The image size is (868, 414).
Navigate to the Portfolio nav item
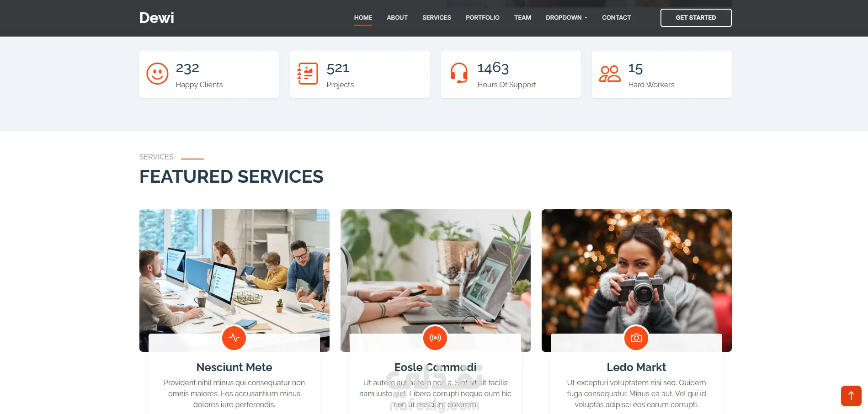[x=483, y=18]
